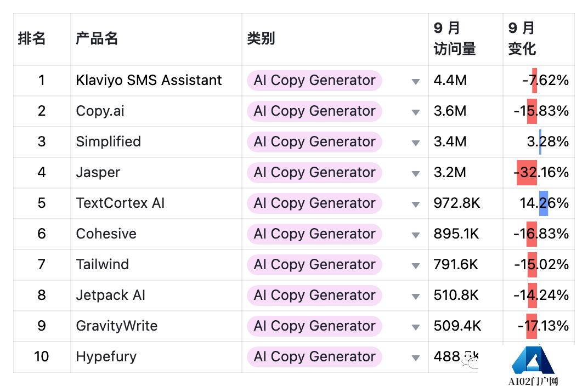Screen dimensions: 588x386
Task: Click the blue 14.26% change bar
Action: point(544,203)
